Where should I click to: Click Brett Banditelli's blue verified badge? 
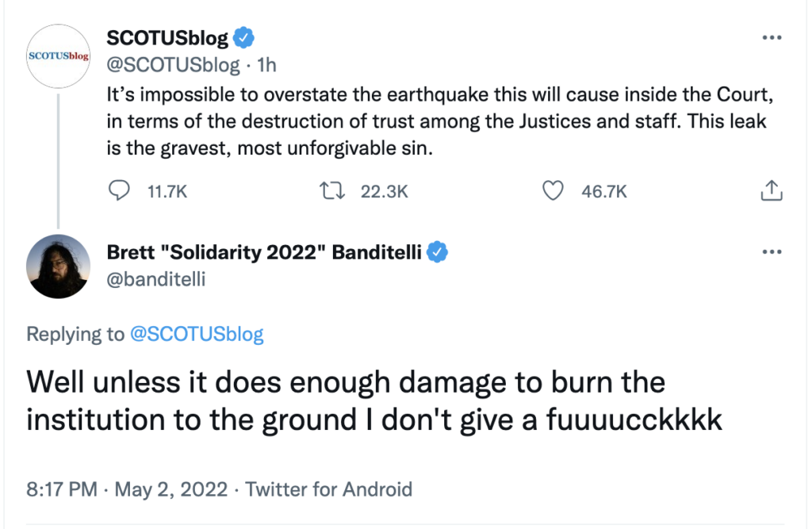pos(438,252)
